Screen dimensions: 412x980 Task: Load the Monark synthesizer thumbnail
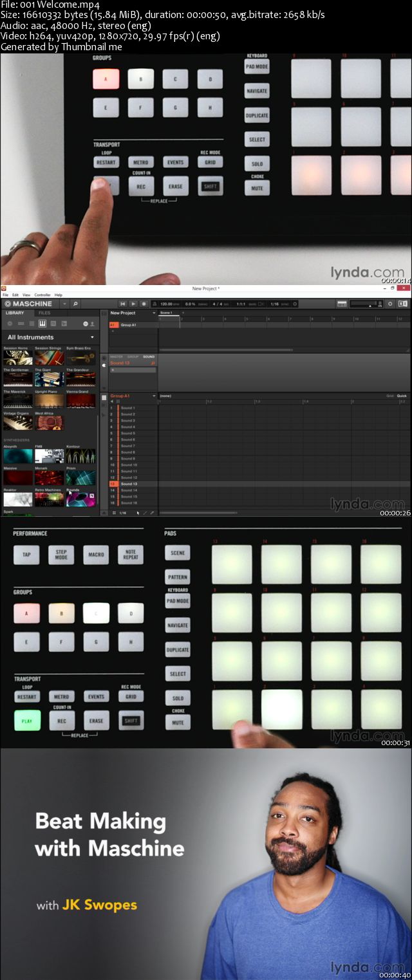49,477
